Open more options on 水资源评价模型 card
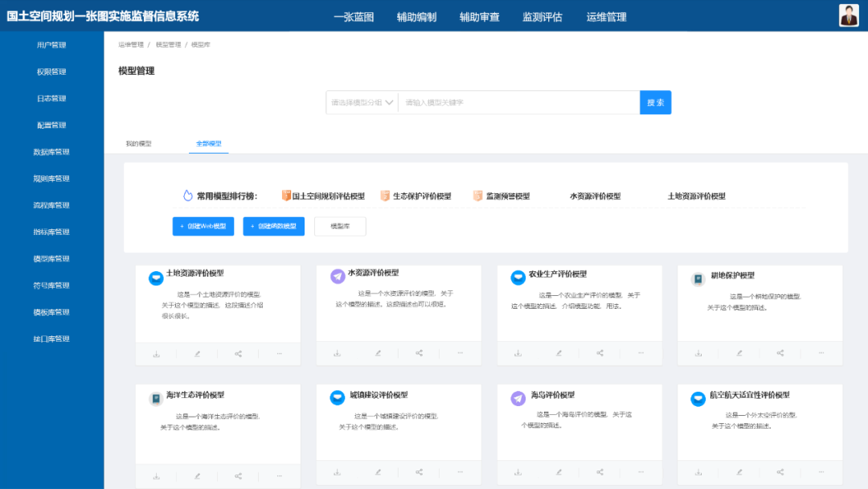This screenshot has width=868, height=489. pyautogui.click(x=460, y=353)
